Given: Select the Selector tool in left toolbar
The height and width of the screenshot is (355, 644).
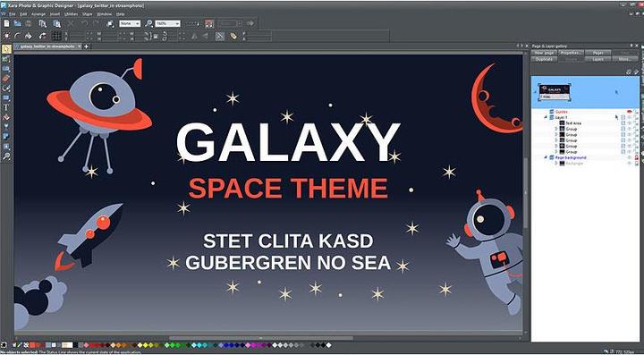Looking at the screenshot, I should pos(6,49).
